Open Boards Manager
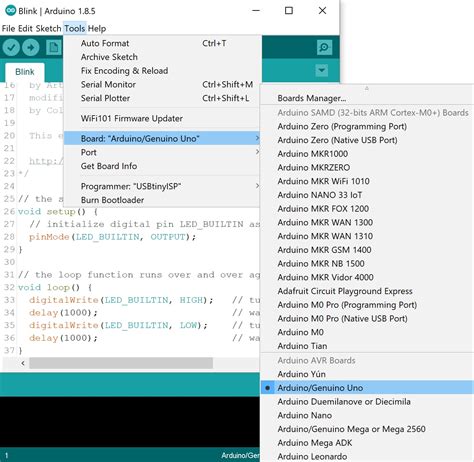This screenshot has width=474, height=462. click(x=367, y=98)
